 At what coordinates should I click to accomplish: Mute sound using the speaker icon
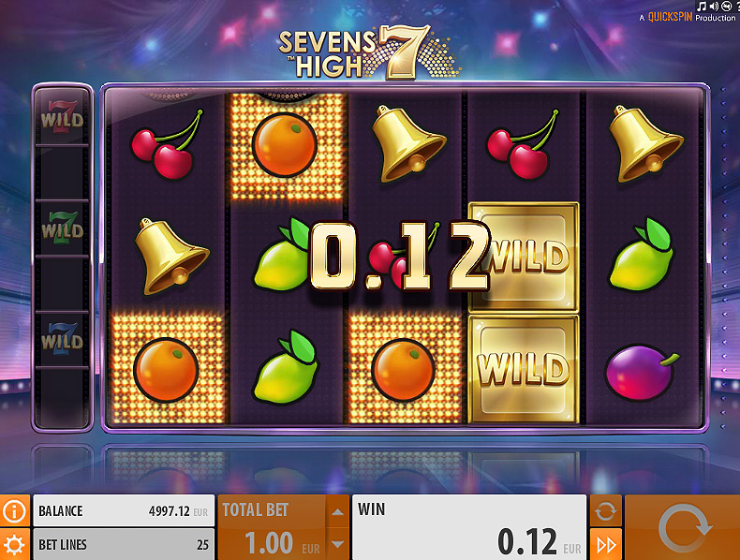coord(714,6)
